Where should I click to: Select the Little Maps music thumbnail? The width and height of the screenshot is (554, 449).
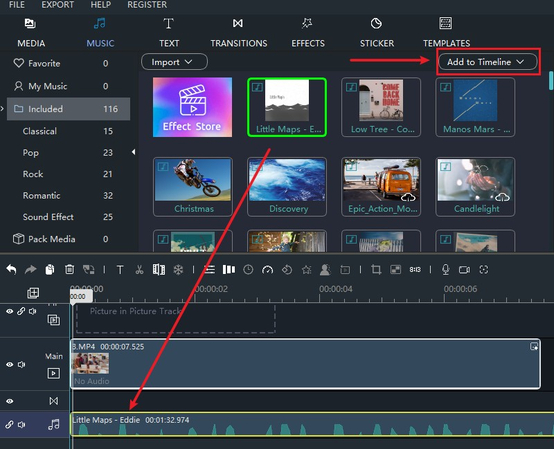coord(287,107)
